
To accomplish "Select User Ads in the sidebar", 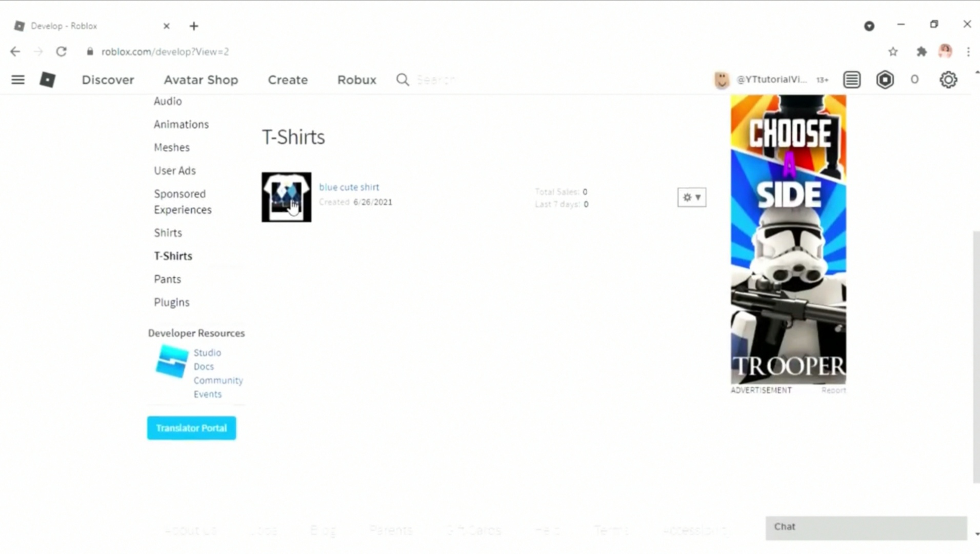I will pos(175,170).
